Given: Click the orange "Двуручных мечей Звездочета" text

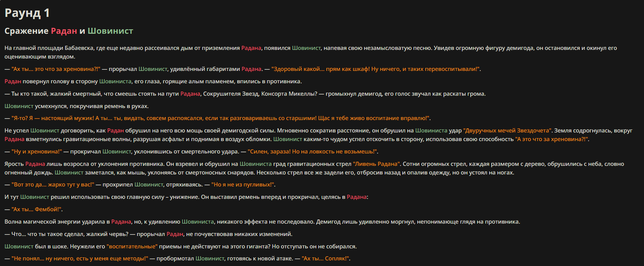Looking at the screenshot, I should click(508, 131).
